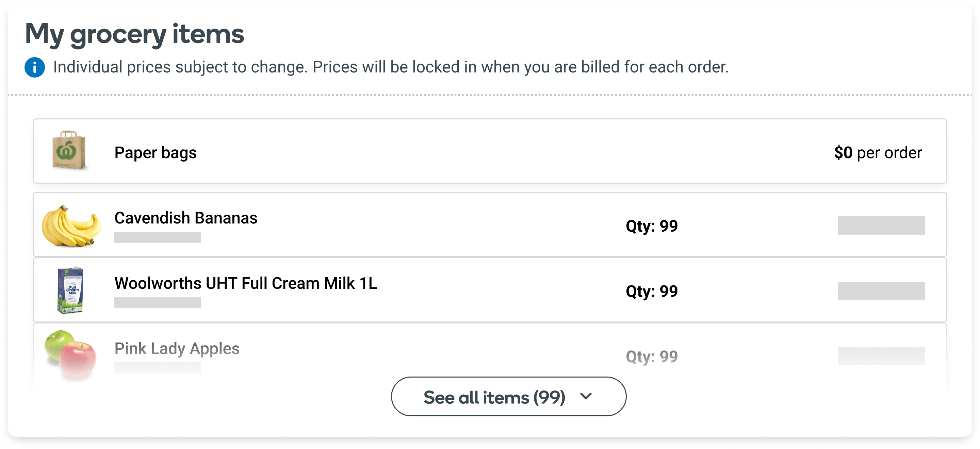Viewport: 980px width, 449px height.
Task: Click the Pink Lady Apples product image
Action: click(71, 354)
